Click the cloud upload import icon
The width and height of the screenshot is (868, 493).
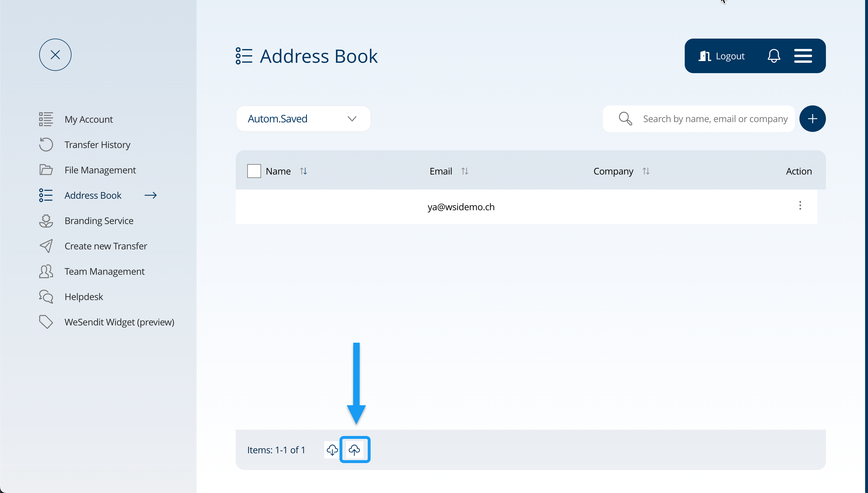[x=354, y=450]
